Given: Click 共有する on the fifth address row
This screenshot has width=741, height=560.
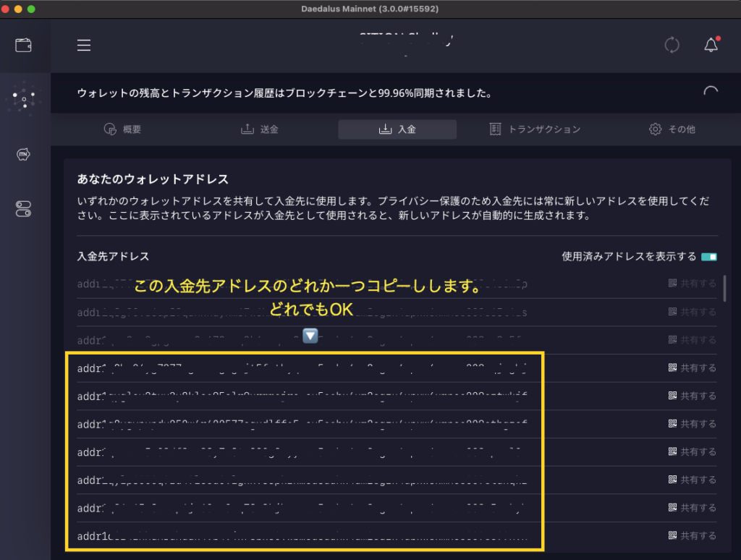Looking at the screenshot, I should click(x=693, y=396).
